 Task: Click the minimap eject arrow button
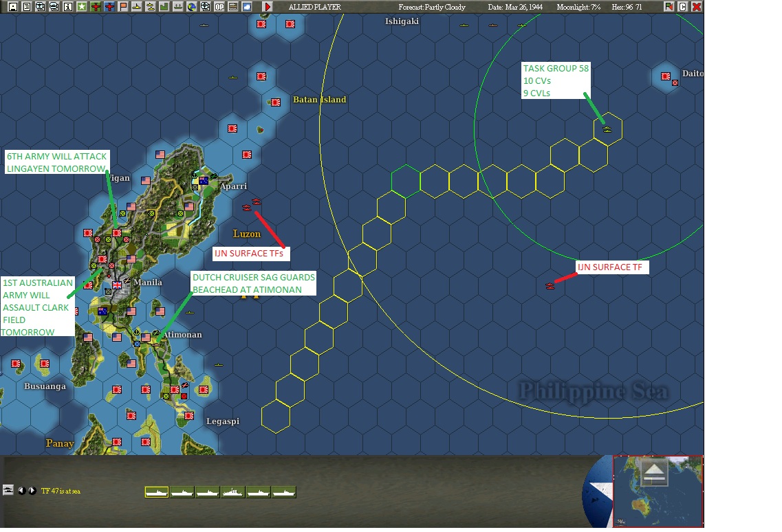(655, 472)
